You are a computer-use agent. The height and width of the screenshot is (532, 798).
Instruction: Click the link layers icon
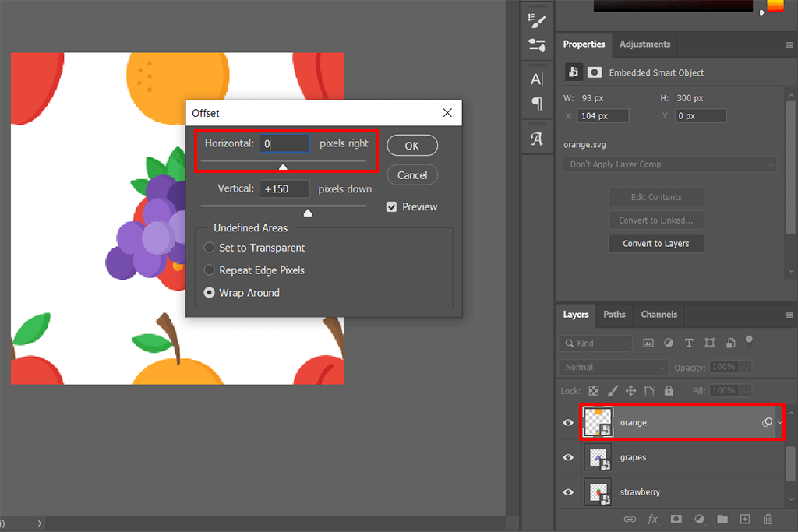(x=630, y=520)
